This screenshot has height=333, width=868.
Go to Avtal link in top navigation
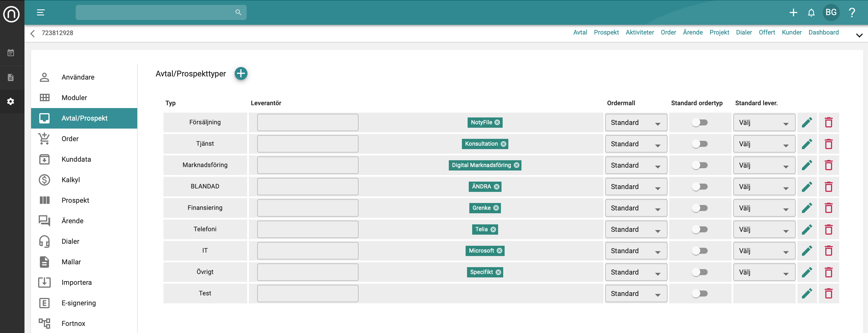(580, 33)
